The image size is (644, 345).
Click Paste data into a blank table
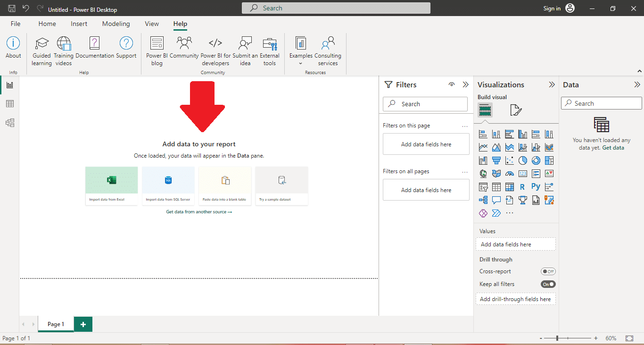point(225,186)
